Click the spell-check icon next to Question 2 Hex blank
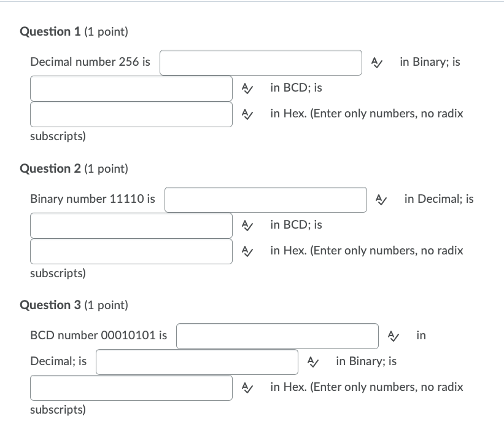 [248, 251]
